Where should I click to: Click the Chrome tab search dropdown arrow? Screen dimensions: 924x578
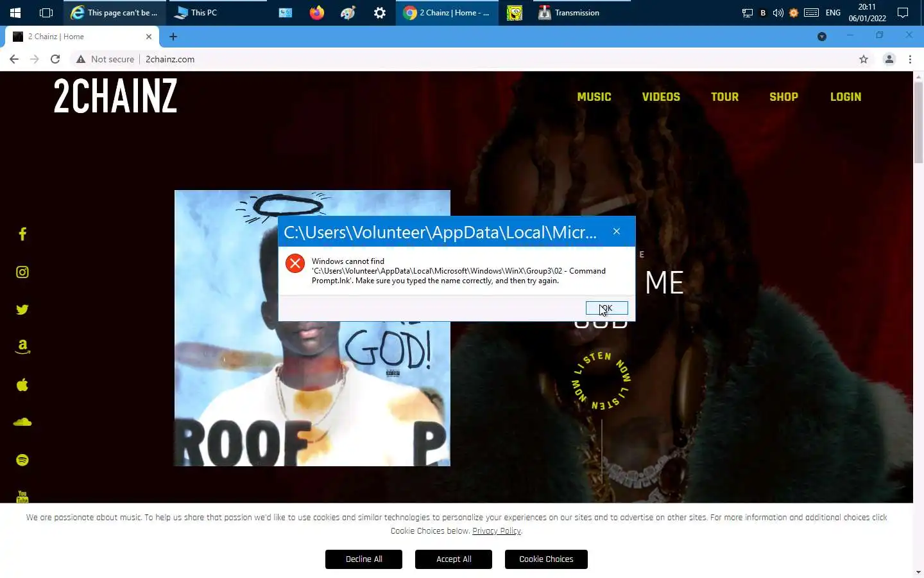coord(822,37)
